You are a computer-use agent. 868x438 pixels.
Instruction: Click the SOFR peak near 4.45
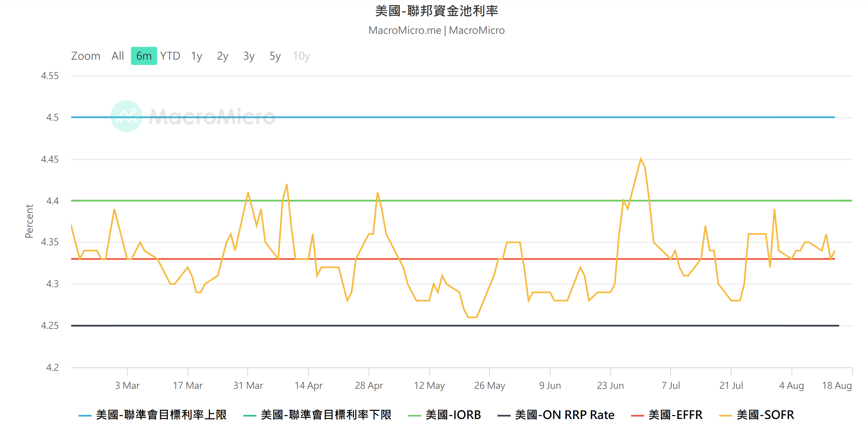pos(641,159)
